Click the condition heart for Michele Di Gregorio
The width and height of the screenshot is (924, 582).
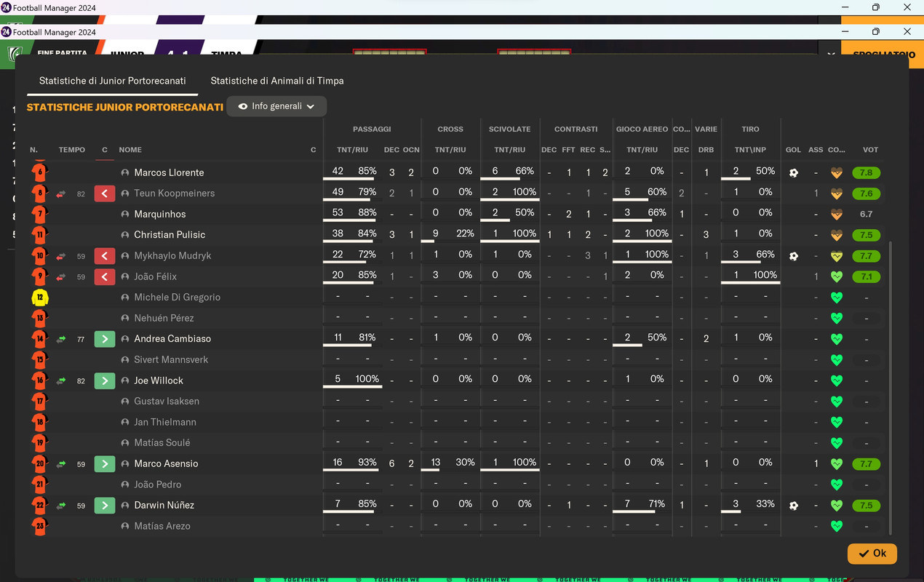click(x=837, y=298)
